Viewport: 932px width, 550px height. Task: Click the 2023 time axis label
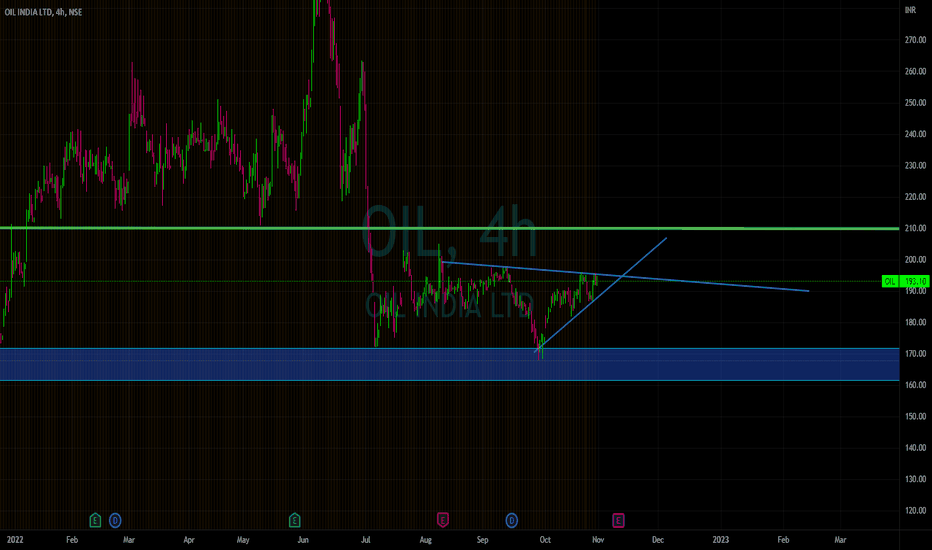click(x=720, y=540)
